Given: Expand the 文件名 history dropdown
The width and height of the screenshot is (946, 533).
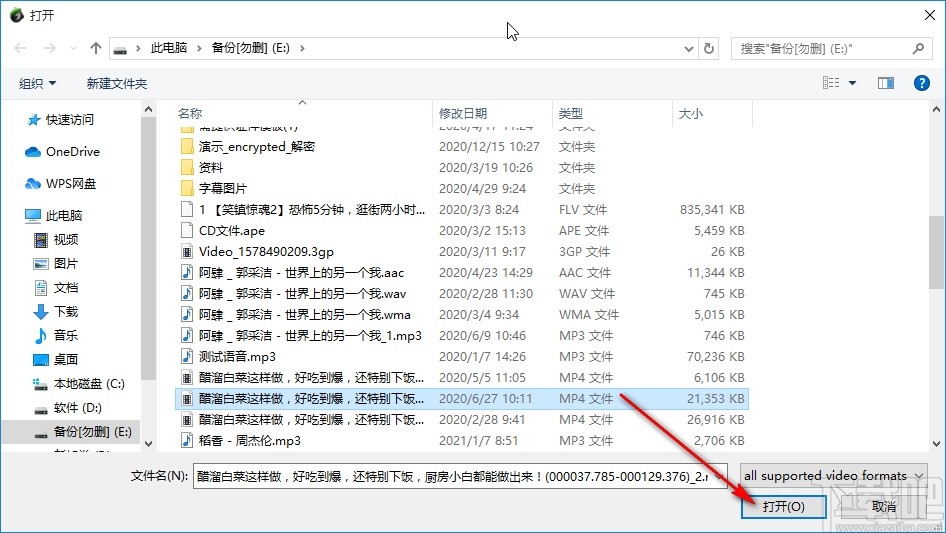Looking at the screenshot, I should (719, 476).
